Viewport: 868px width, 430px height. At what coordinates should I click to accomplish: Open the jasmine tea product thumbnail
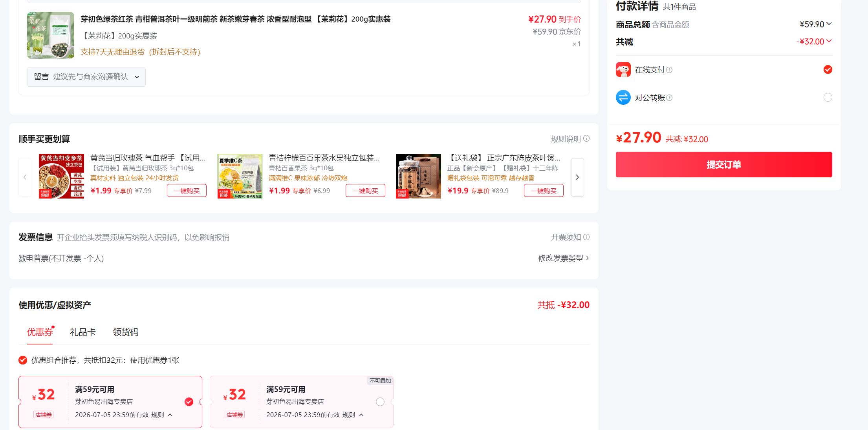coord(51,35)
